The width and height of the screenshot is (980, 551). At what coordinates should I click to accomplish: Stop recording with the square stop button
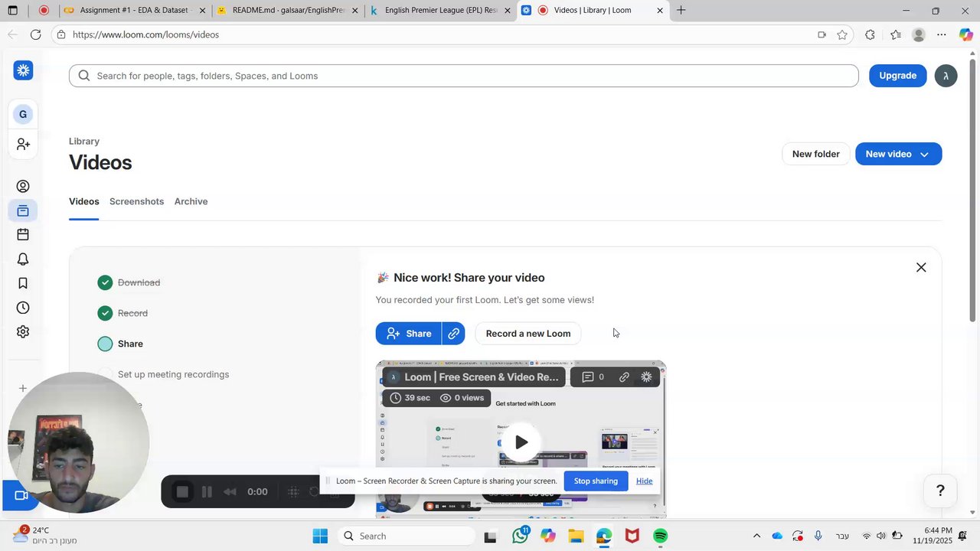[182, 492]
